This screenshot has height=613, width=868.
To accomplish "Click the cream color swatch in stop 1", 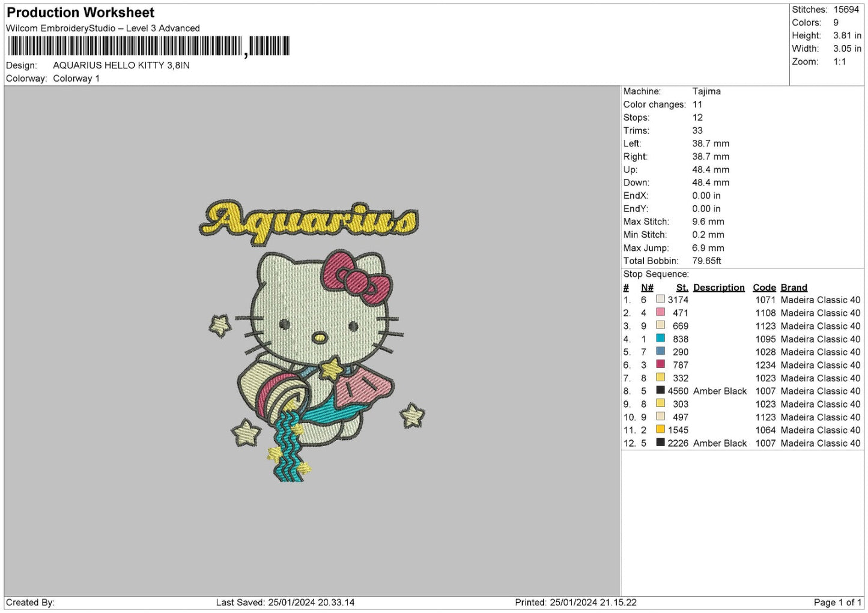I will [x=660, y=299].
